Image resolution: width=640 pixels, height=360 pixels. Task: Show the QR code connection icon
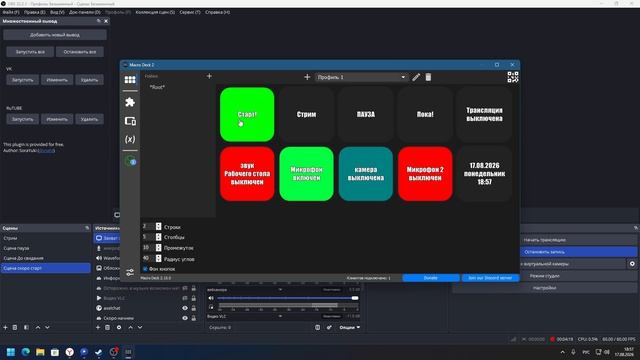[x=513, y=77]
